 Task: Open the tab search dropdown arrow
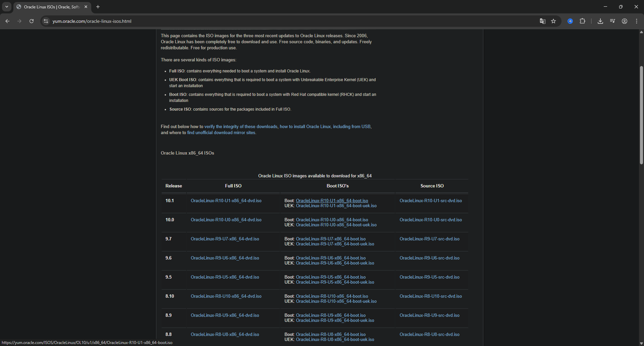point(6,6)
